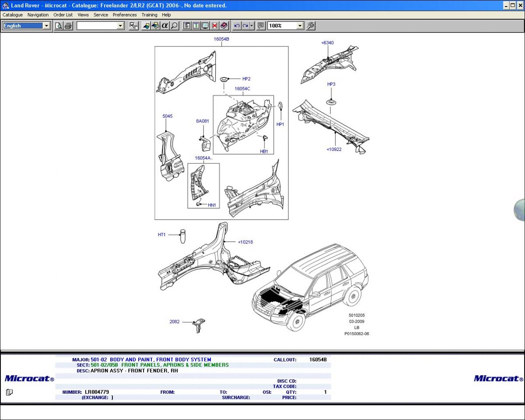Image resolution: width=525 pixels, height=420 pixels.
Task: Select callout HP3 on the diagram
Action: [x=331, y=84]
